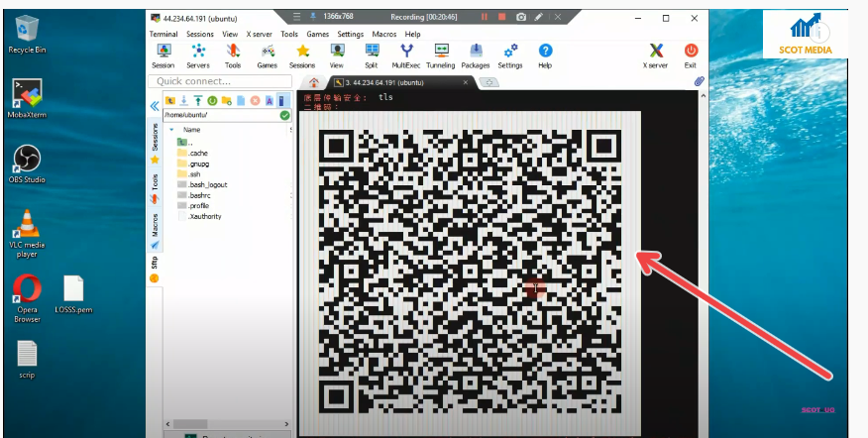Image resolution: width=868 pixels, height=438 pixels.
Task: Open the Help menu
Action: (x=412, y=34)
